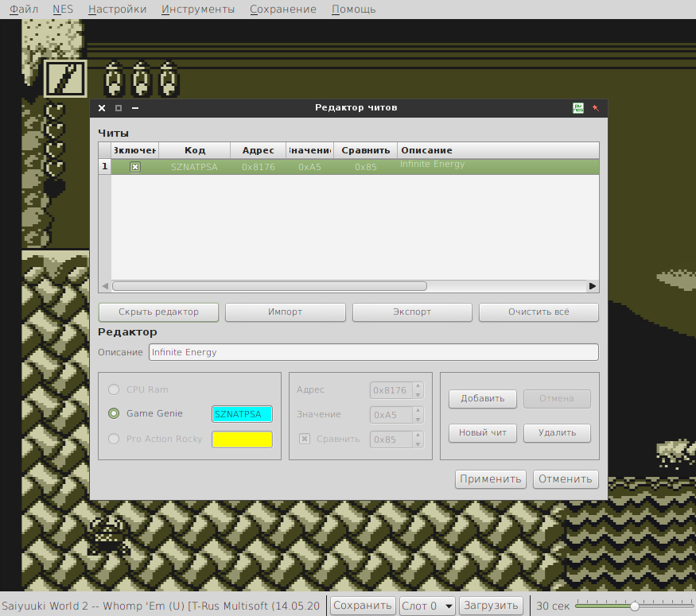The height and width of the screenshot is (616, 696).
Task: Click the Сохранить button in status bar
Action: (362, 606)
